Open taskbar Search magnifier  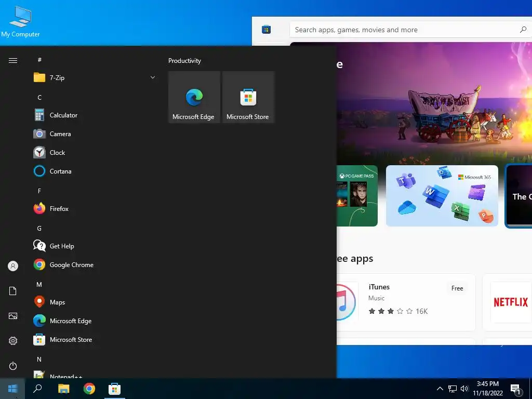pyautogui.click(x=37, y=389)
